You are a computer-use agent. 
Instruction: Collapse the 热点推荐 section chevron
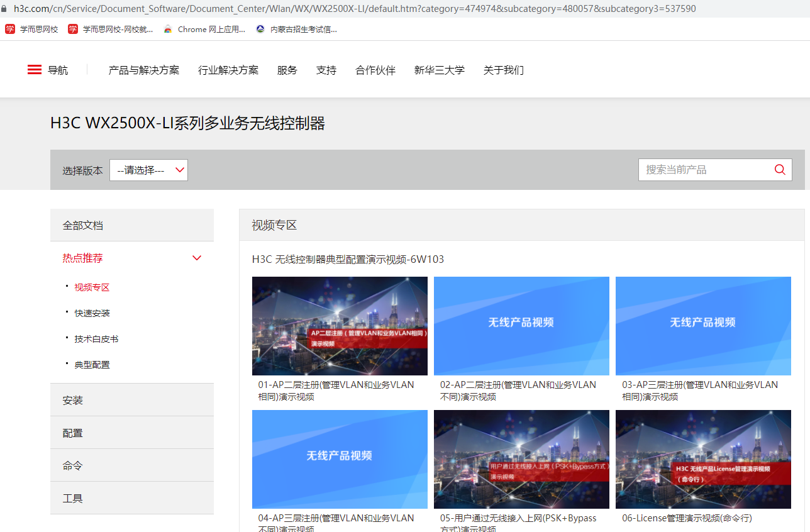pyautogui.click(x=197, y=258)
